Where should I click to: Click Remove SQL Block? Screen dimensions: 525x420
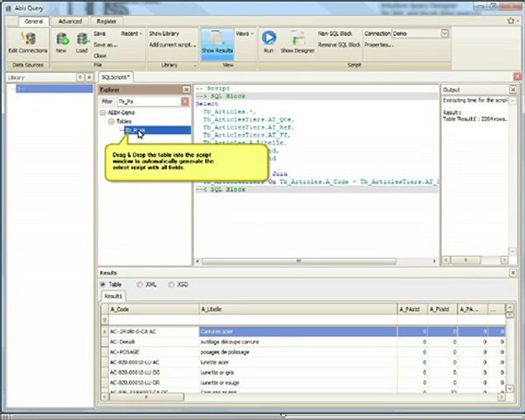coord(339,44)
